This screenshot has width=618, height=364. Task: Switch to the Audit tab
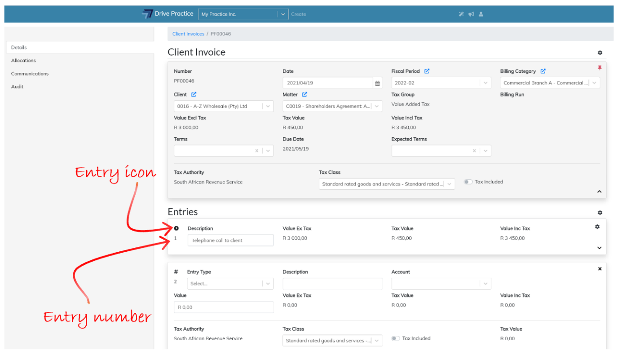coord(17,87)
